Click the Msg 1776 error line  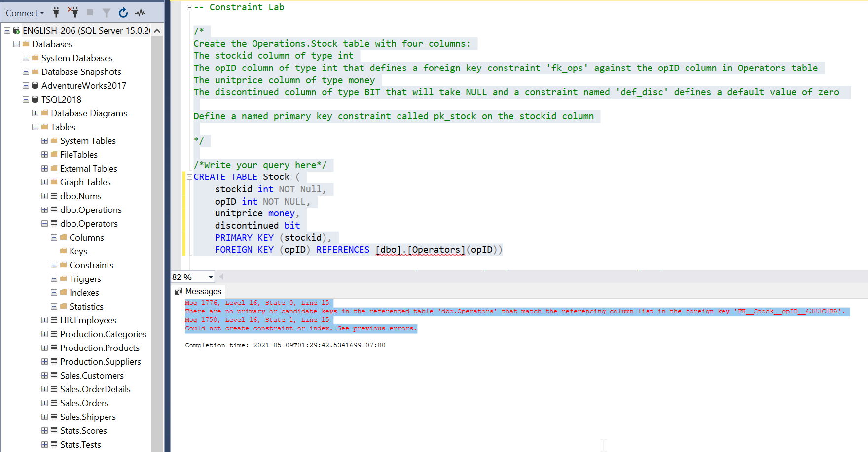click(x=257, y=303)
